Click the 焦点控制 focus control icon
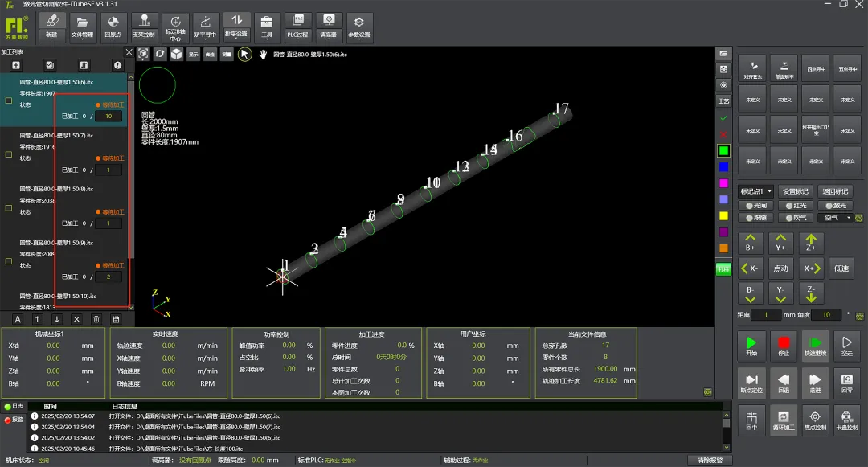Screen dimensions: 868x467 815,420
